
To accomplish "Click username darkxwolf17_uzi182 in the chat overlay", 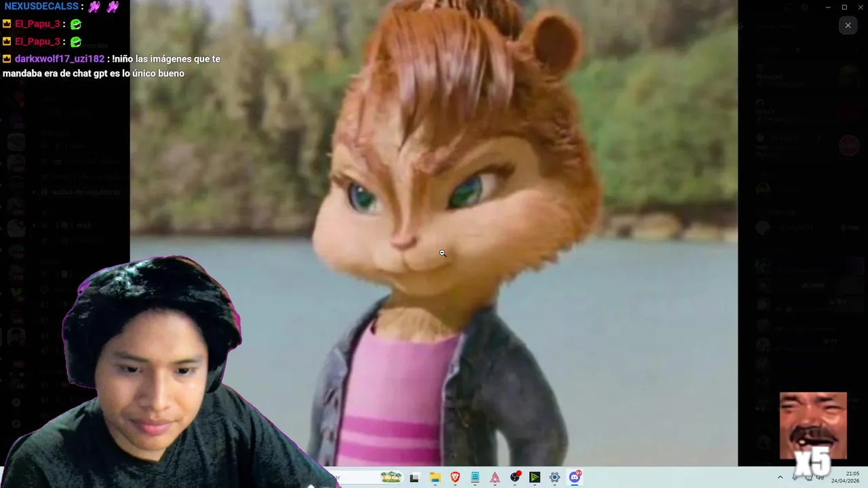I will pos(60,59).
